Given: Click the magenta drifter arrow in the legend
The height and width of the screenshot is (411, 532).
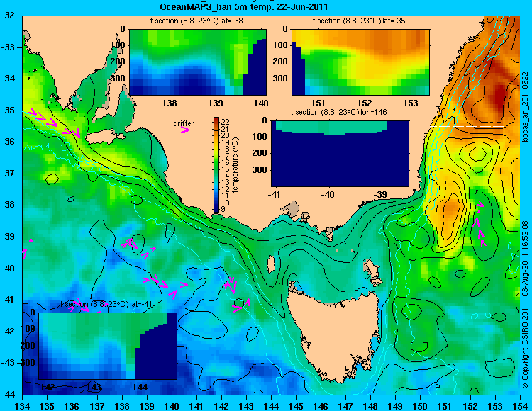Looking at the screenshot, I should [x=185, y=130].
